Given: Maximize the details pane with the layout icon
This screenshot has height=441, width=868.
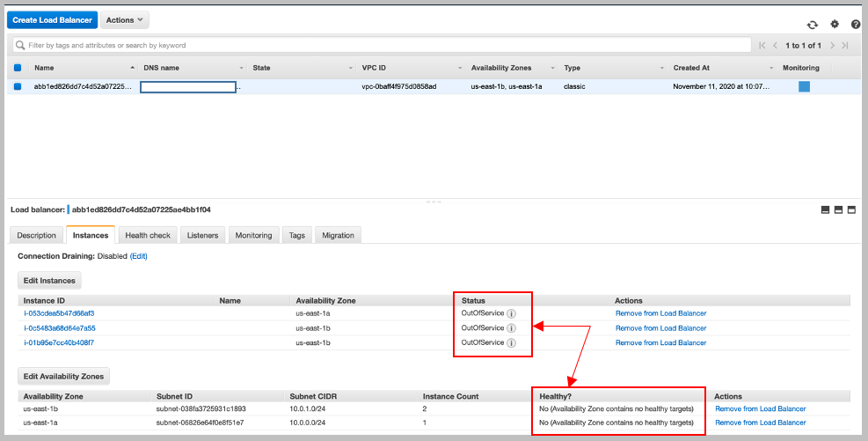Looking at the screenshot, I should [851, 210].
